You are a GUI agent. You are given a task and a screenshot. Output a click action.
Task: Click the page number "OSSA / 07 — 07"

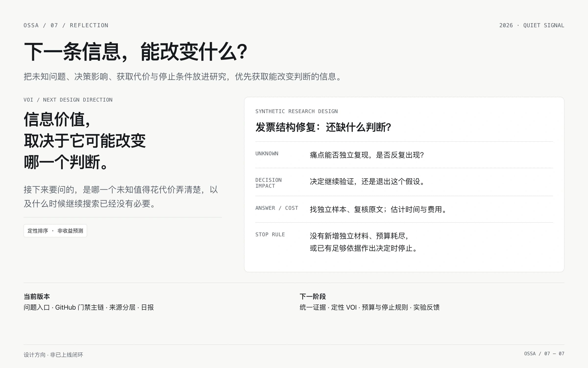(544, 354)
